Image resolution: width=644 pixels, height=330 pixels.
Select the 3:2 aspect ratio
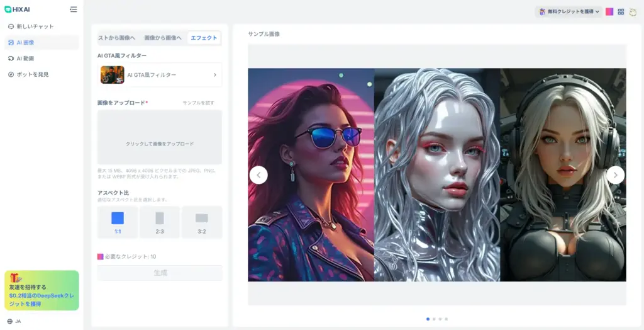[202, 222]
